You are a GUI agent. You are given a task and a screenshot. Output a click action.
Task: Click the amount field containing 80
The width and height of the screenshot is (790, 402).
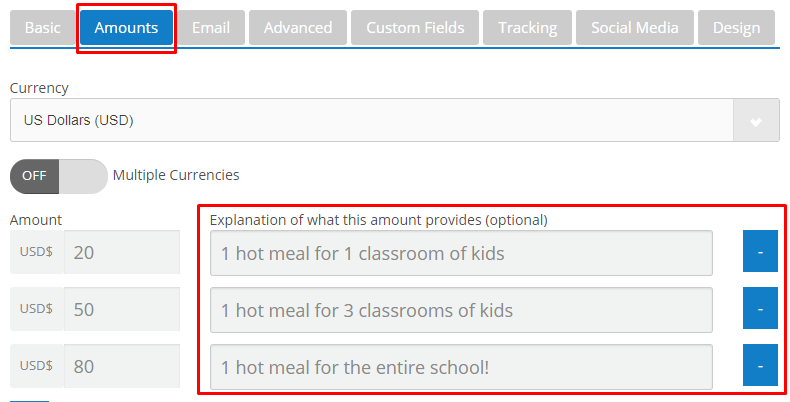point(121,366)
